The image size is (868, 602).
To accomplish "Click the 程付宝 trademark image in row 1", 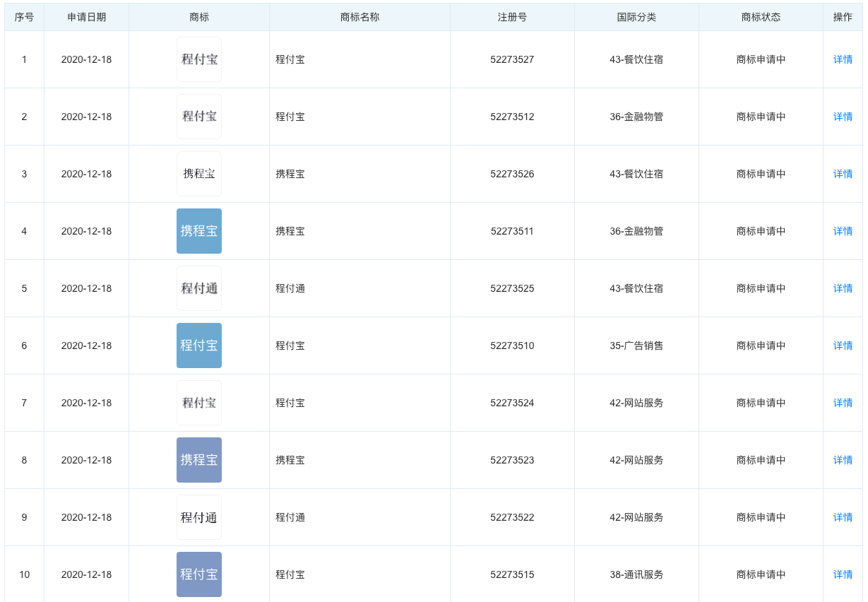I will pos(199,59).
